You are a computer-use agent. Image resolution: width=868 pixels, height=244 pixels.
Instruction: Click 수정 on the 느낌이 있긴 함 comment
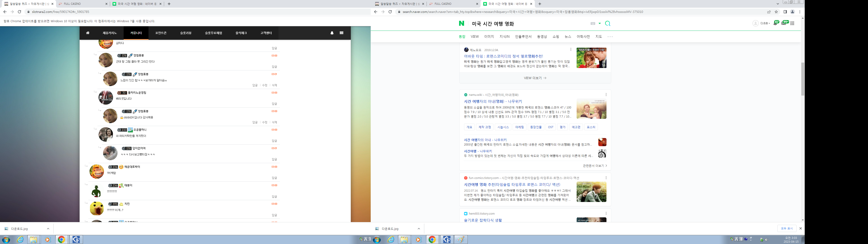click(265, 85)
